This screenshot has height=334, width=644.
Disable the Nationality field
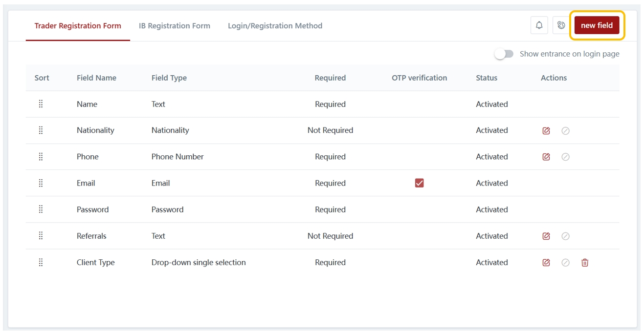(x=565, y=131)
